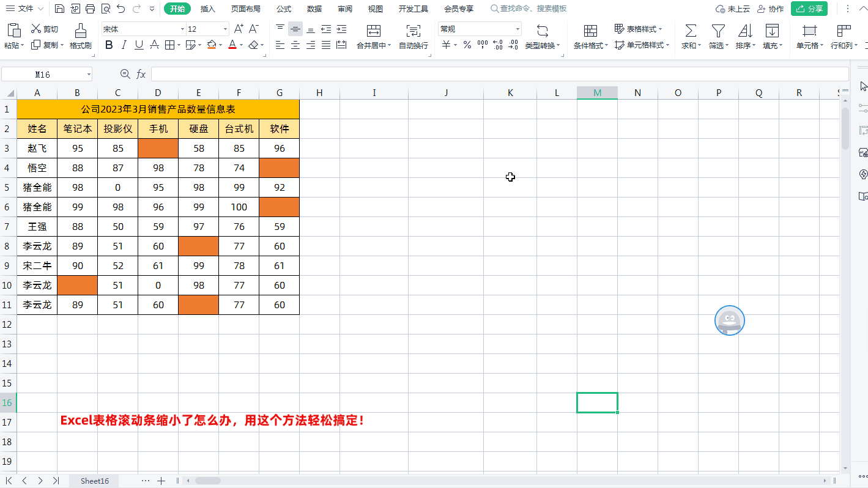Select the Sheet16 tab

pyautogui.click(x=95, y=481)
